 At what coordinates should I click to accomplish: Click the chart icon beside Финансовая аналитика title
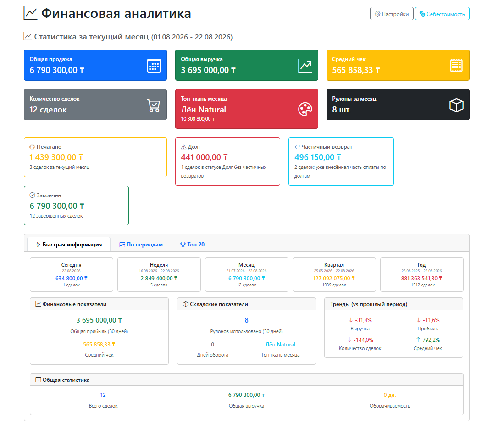pos(31,13)
